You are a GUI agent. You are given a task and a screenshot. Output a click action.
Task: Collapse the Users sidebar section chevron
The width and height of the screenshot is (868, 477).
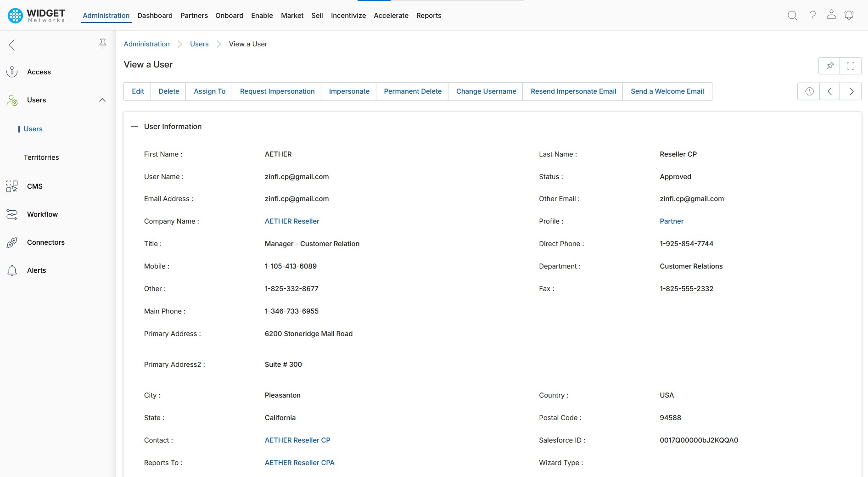coord(102,100)
